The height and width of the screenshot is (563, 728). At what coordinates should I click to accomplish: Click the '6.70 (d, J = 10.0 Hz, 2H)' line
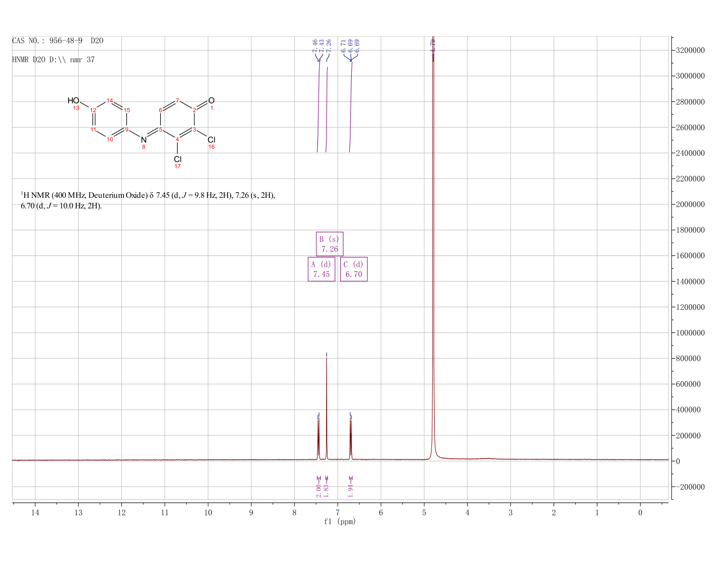point(61,206)
